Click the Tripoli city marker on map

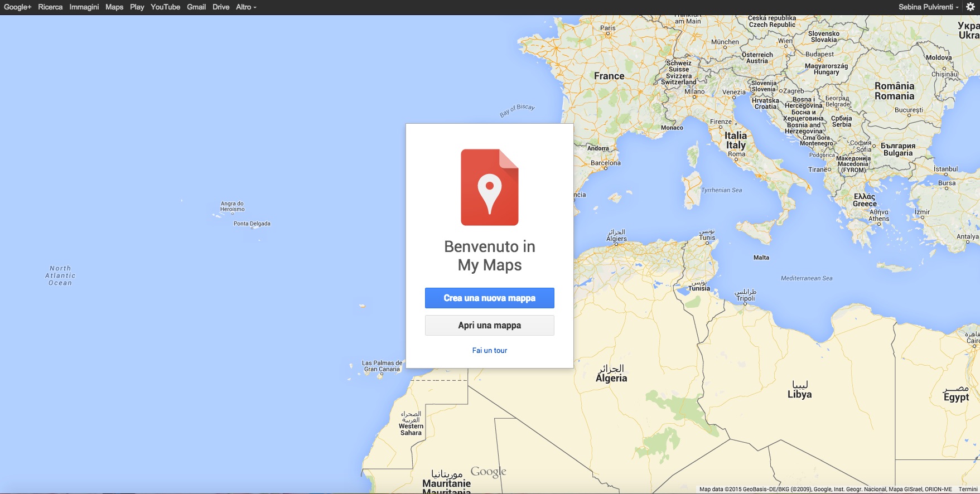pyautogui.click(x=746, y=304)
